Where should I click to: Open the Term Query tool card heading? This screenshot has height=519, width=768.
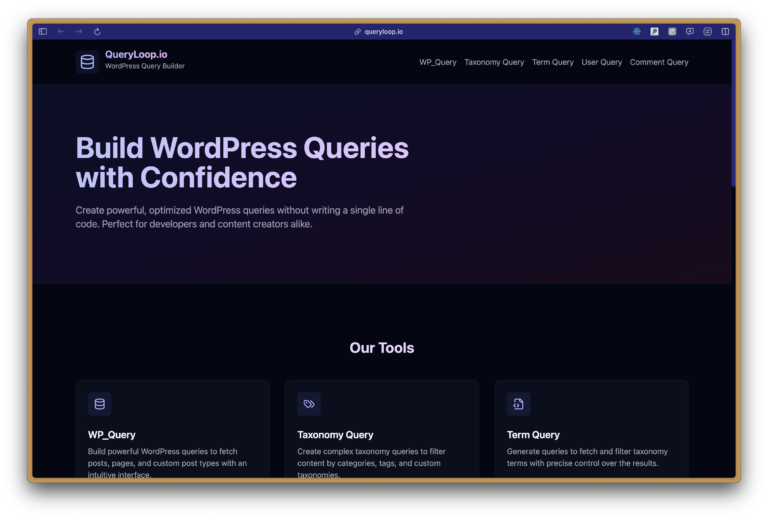point(533,435)
